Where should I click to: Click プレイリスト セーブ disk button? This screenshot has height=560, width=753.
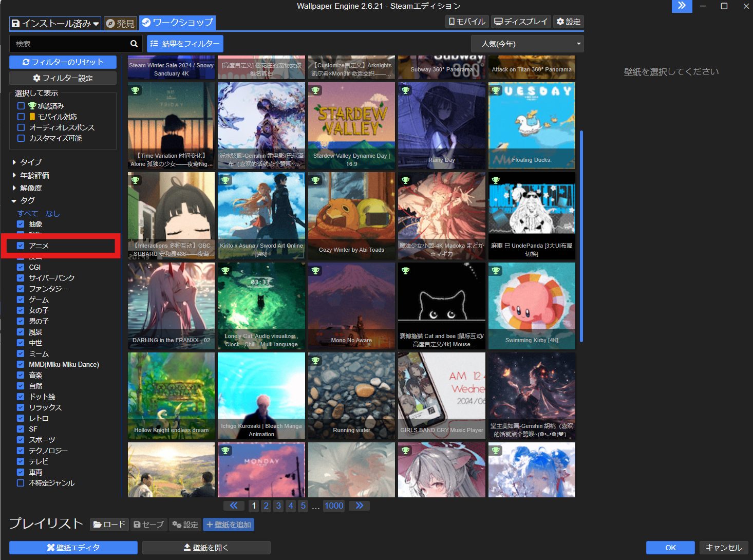(x=148, y=525)
